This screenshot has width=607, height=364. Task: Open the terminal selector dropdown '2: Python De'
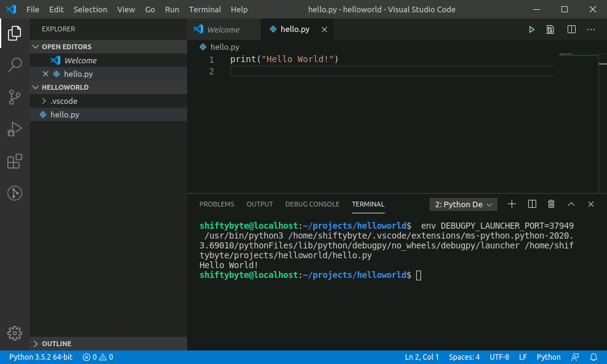coord(464,204)
